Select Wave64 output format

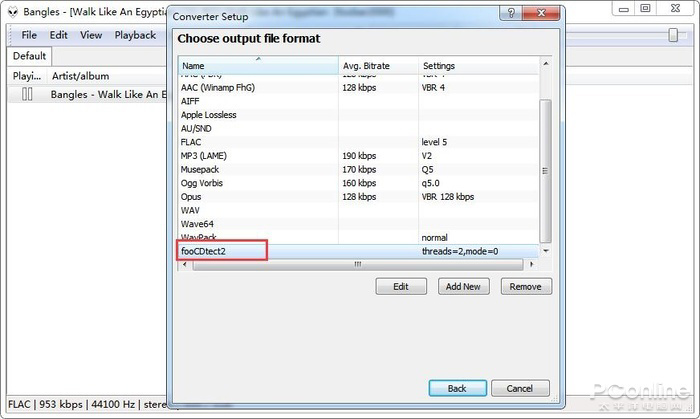[x=358, y=224]
